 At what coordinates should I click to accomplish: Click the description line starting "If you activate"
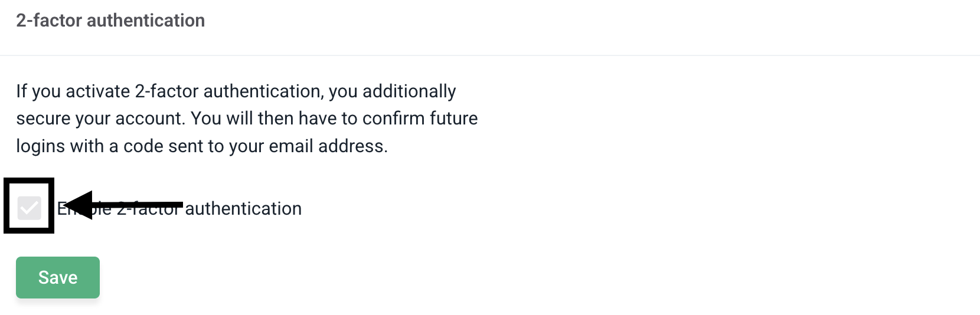click(x=236, y=91)
